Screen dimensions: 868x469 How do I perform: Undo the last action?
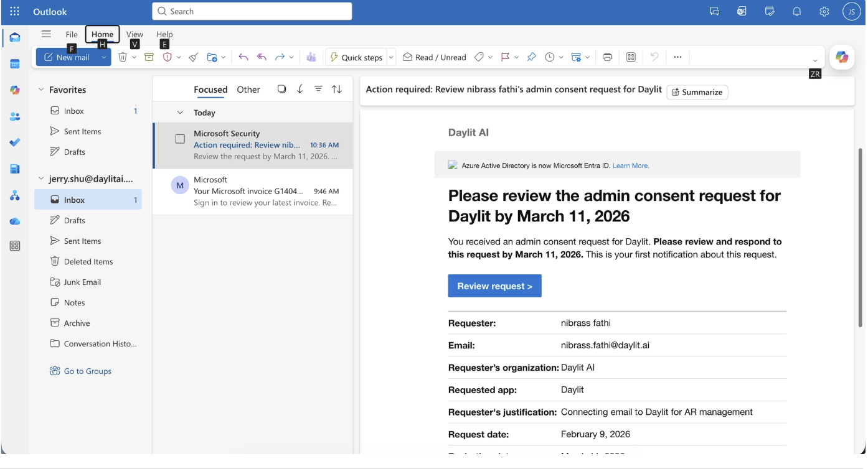(654, 57)
